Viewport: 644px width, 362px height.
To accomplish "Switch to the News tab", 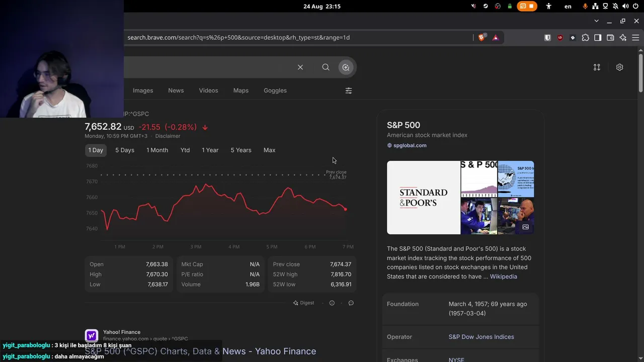I will click(x=176, y=90).
